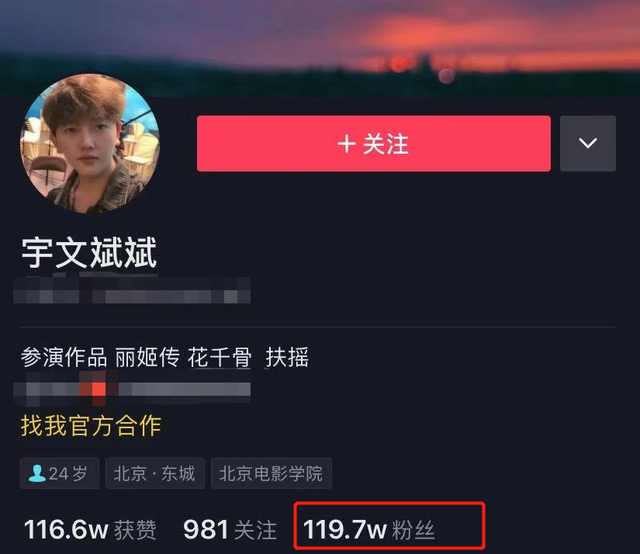Viewport: 640px width, 554px height.
Task: Click the blue person gender icon
Action: (x=37, y=474)
